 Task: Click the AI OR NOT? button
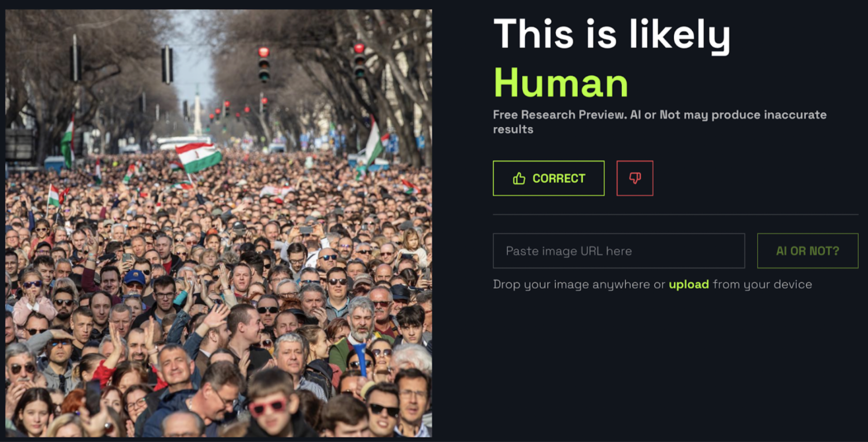coord(808,251)
